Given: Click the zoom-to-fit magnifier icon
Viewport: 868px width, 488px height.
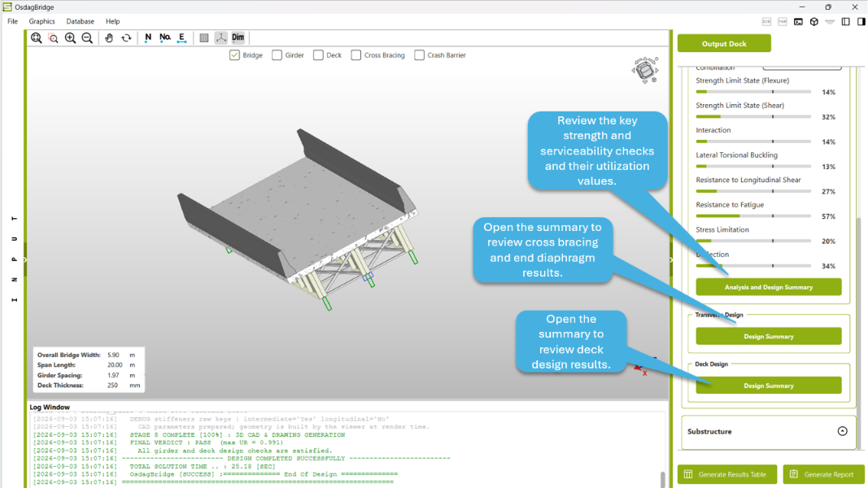Looking at the screenshot, I should tap(37, 37).
